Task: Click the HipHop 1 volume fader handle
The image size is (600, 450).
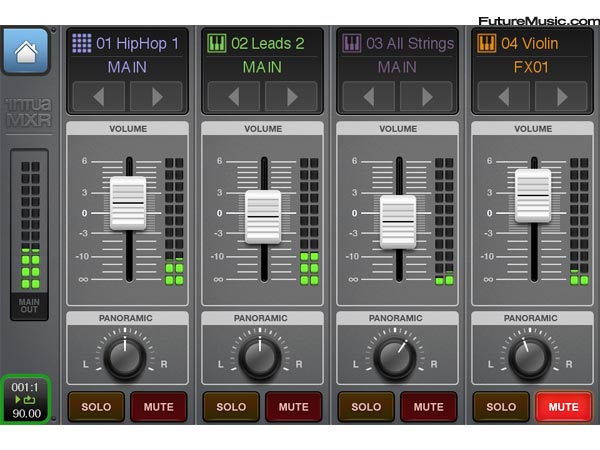Action: click(128, 203)
